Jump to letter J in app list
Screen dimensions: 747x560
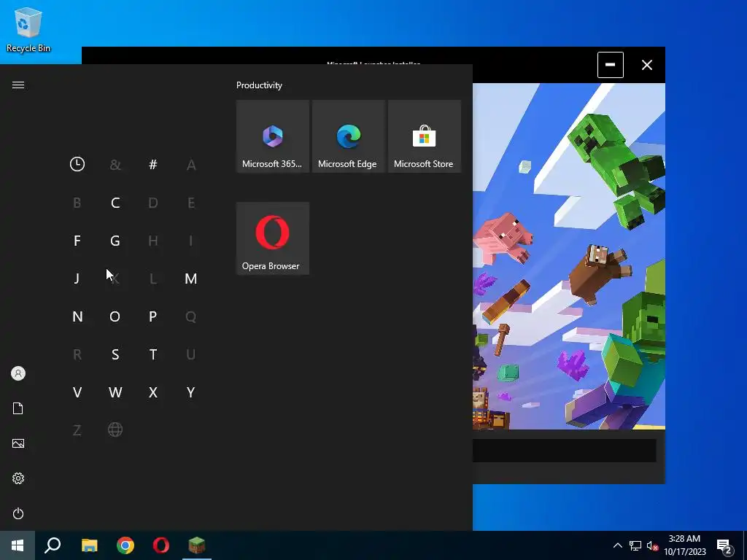[x=77, y=279]
